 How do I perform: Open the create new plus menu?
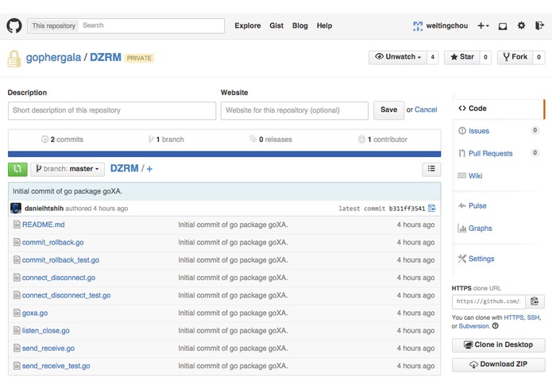pyautogui.click(x=483, y=25)
